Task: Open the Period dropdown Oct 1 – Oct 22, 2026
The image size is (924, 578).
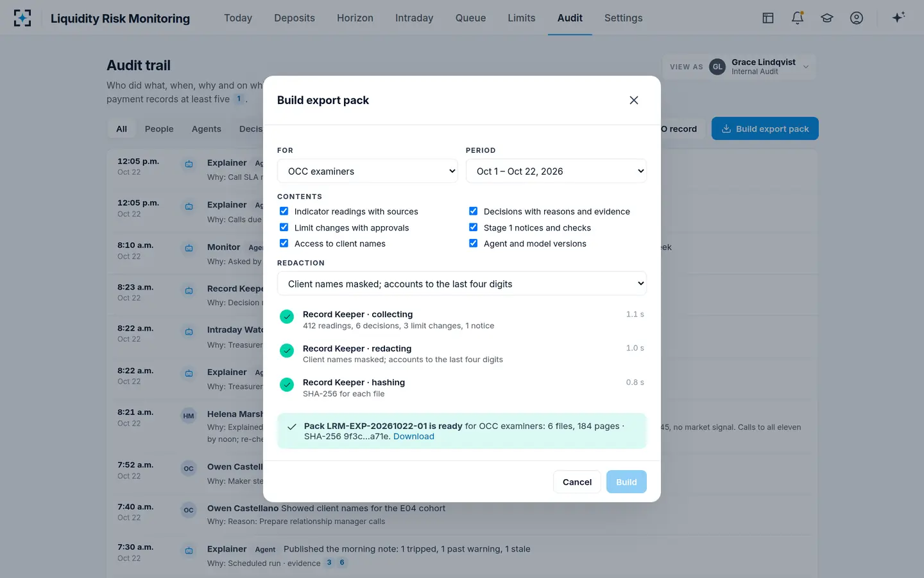Action: (x=556, y=171)
